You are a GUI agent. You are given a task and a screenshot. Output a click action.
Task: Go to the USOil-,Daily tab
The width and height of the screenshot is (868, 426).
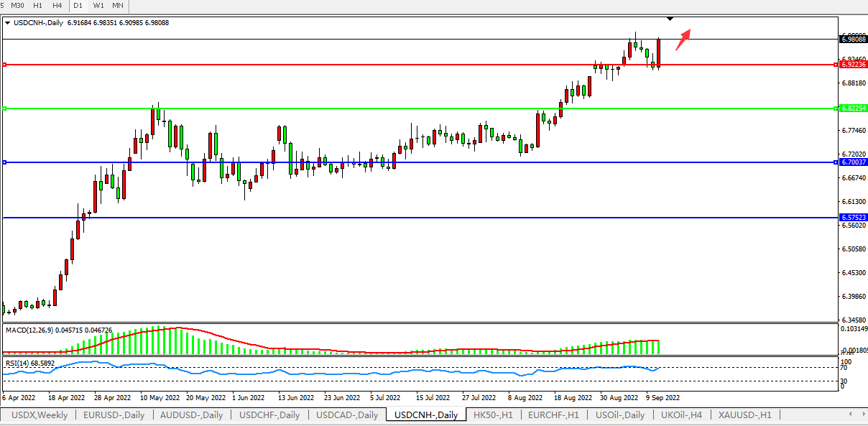(x=619, y=415)
